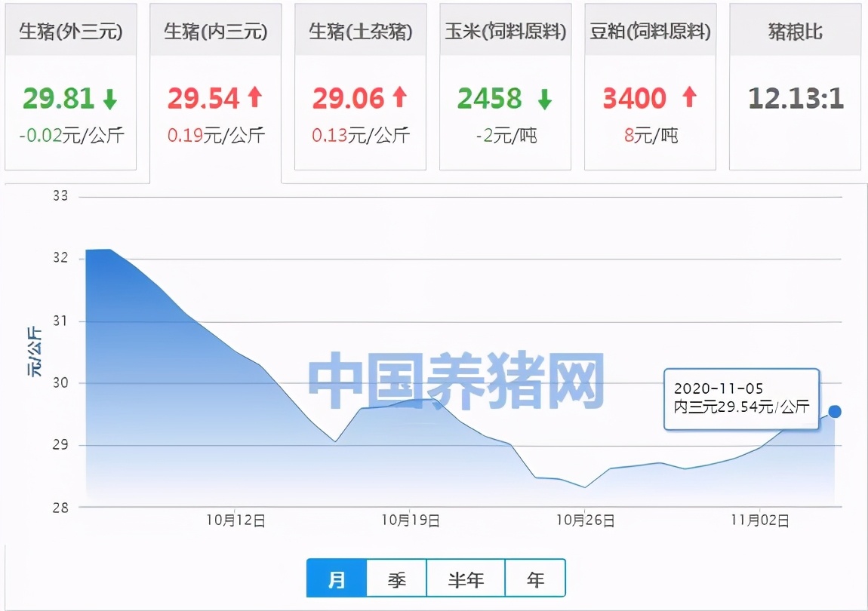Click the 10月26日 axis label
Screen dimensions: 868x611
click(x=586, y=520)
